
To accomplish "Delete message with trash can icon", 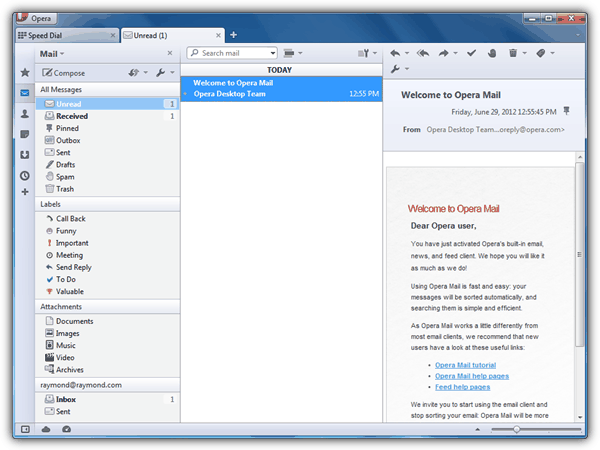I will point(513,53).
